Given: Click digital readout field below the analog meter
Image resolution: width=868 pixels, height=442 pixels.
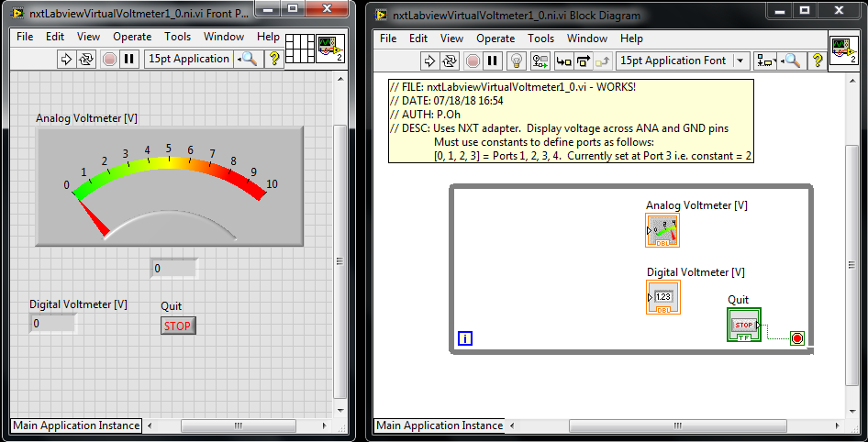Looking at the screenshot, I should [x=173, y=269].
